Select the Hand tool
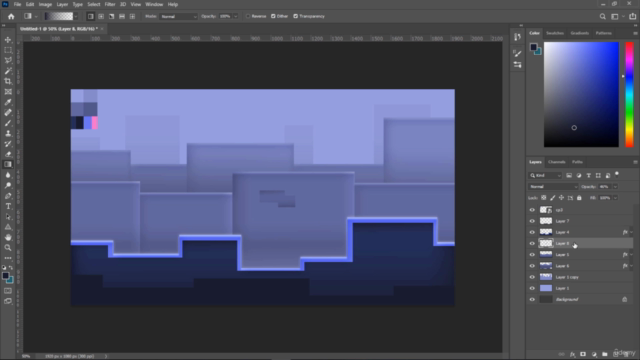Viewport: 640px width, 360px height. click(x=8, y=237)
